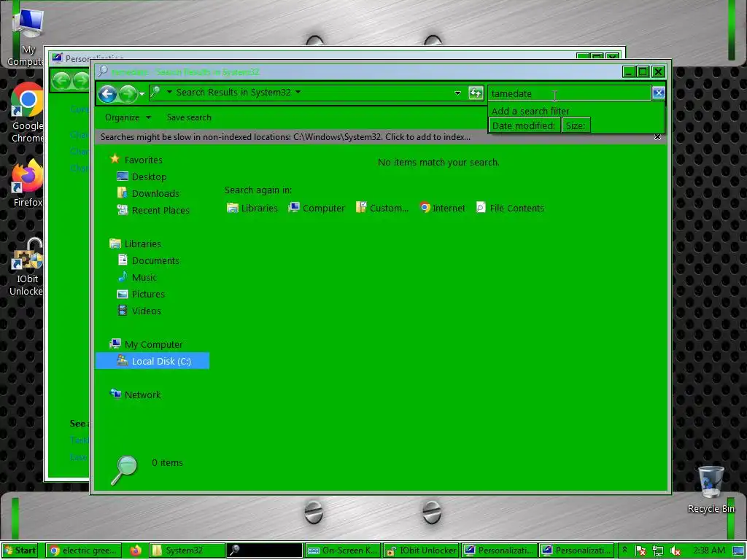This screenshot has width=747, height=560.
Task: Select Local Disk (C:) in navigation pane
Action: click(x=152, y=361)
